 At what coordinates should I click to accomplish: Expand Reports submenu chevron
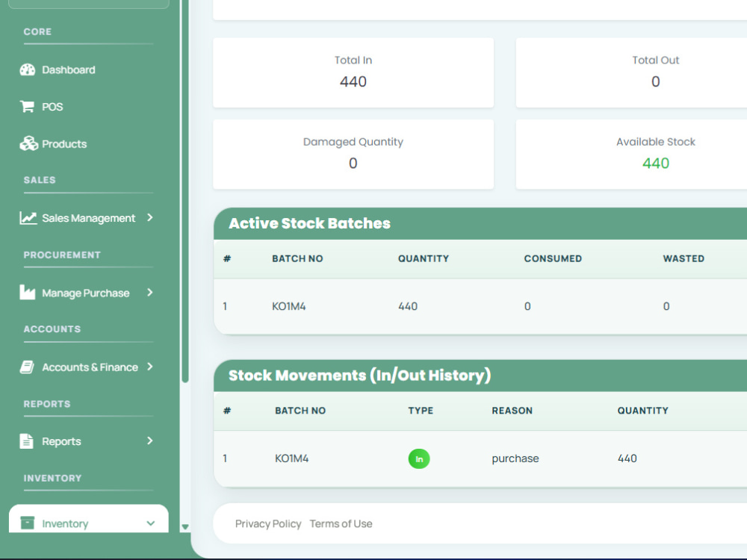[150, 441]
